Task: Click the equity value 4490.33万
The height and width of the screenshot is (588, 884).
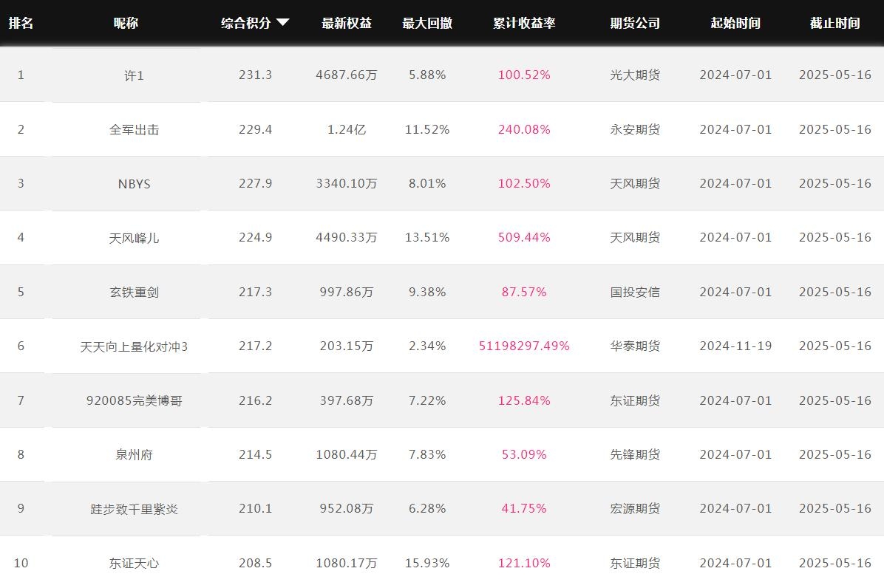Action: pyautogui.click(x=347, y=238)
